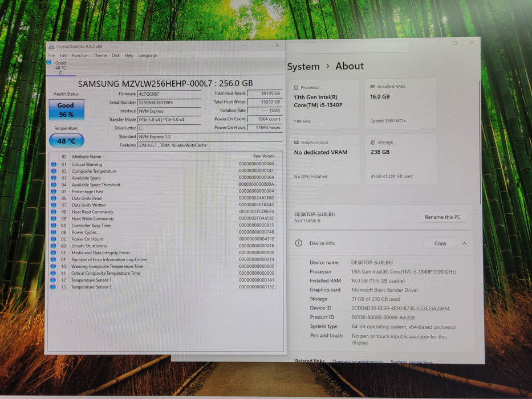Click the status icon for Available Spare row

tap(54, 178)
